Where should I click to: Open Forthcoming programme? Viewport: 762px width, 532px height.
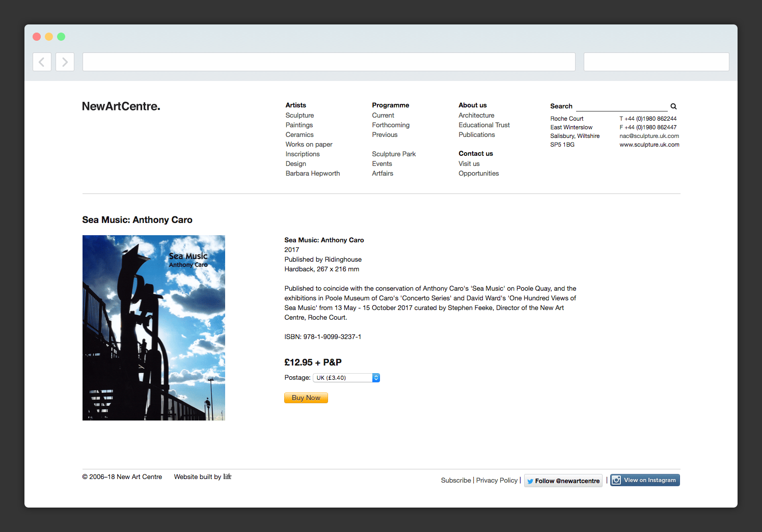(x=391, y=125)
